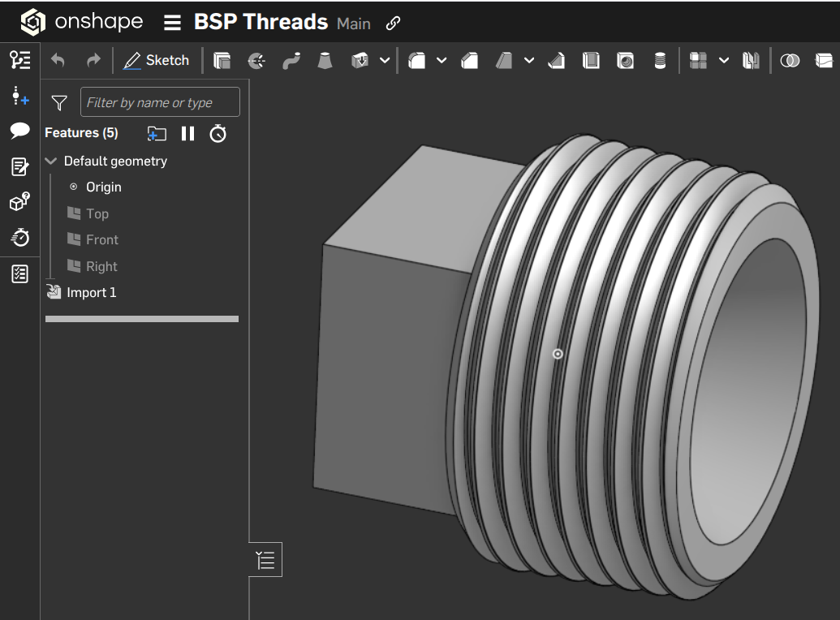This screenshot has width=840, height=620.
Task: Select the Revolve tool
Action: [256, 61]
